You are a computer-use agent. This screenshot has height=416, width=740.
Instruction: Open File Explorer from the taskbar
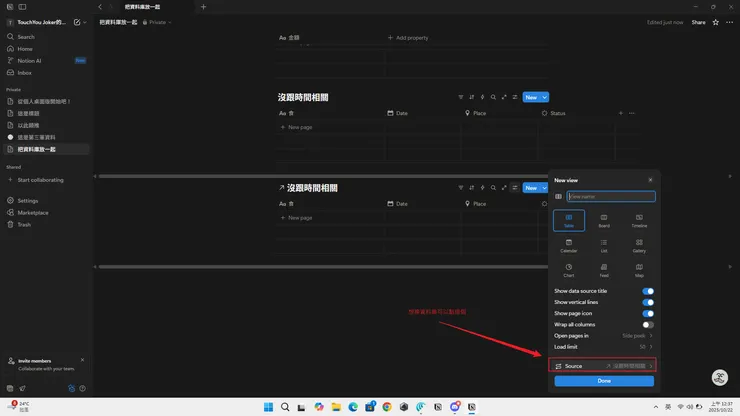(336, 407)
